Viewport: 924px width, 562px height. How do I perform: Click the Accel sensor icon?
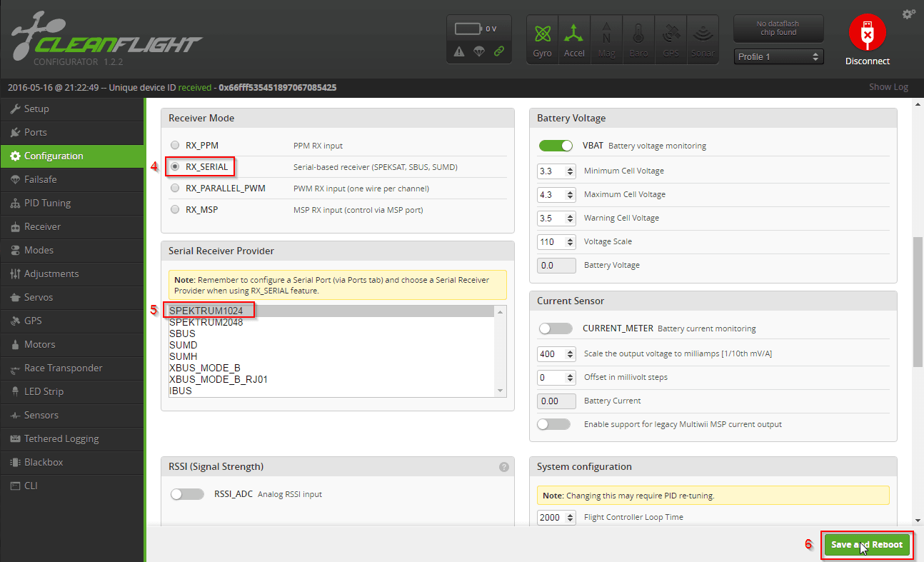[x=574, y=39]
